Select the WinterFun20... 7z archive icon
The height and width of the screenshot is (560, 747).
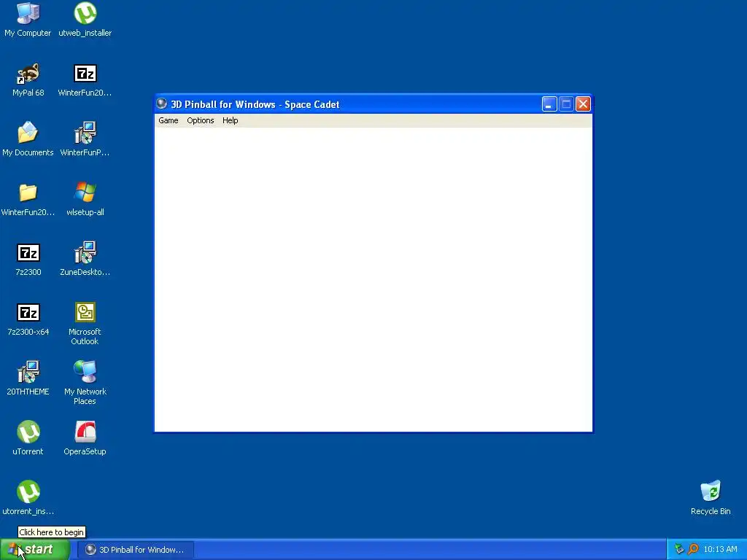[85, 74]
